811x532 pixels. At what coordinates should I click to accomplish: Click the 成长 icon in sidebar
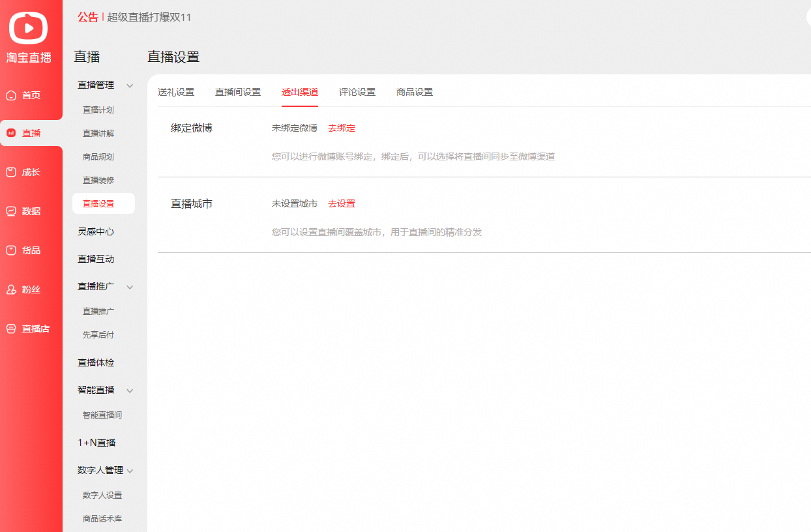click(11, 172)
